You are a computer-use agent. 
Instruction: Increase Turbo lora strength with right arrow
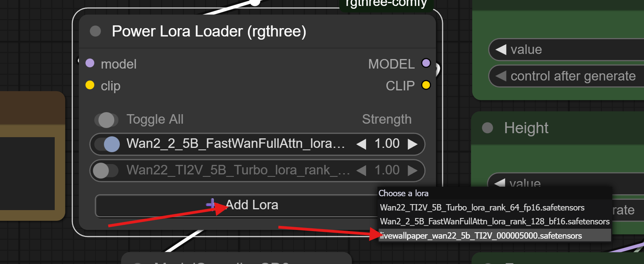coord(413,170)
